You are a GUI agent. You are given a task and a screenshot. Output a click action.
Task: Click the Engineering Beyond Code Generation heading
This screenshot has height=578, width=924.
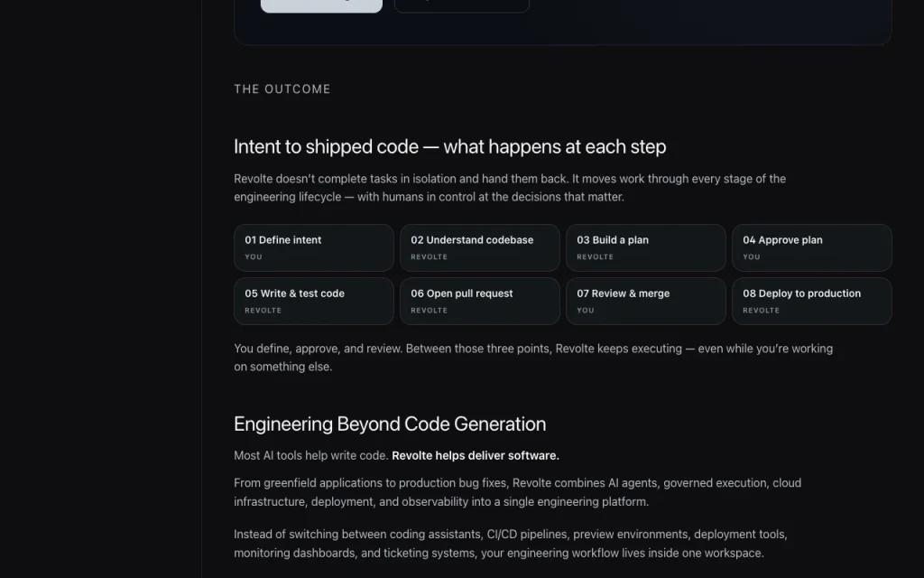point(390,424)
